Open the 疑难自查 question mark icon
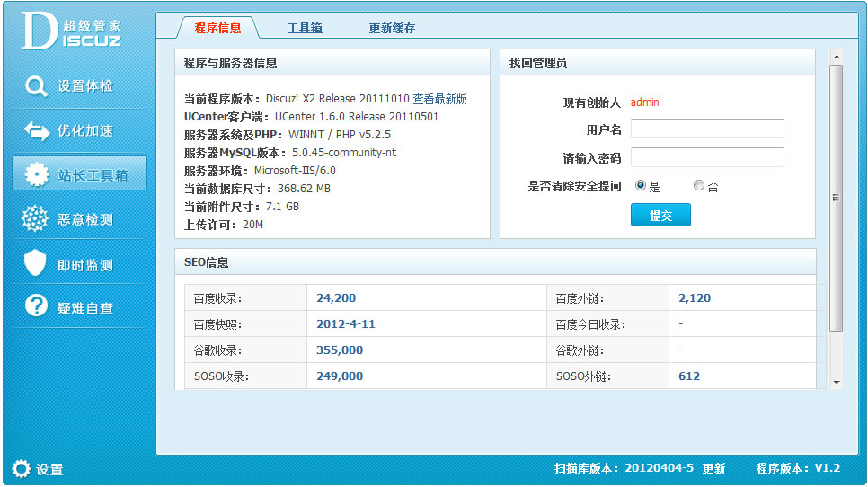 [36, 306]
